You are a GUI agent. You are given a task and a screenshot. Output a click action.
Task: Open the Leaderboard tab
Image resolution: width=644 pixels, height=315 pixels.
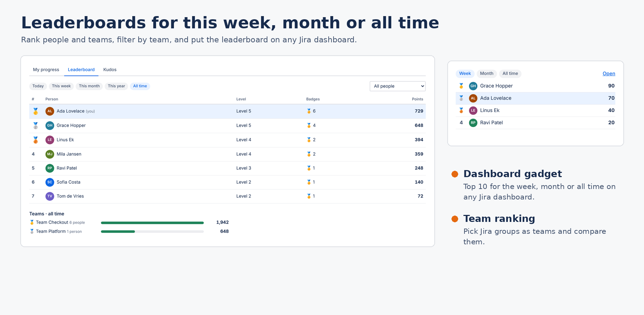coord(81,70)
